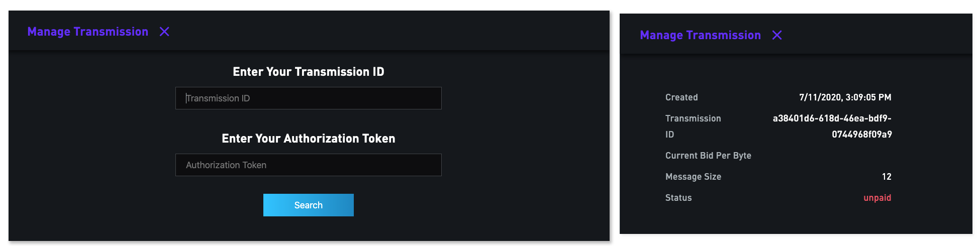Select the message size value 12
The height and width of the screenshot is (251, 980).
pos(887,177)
